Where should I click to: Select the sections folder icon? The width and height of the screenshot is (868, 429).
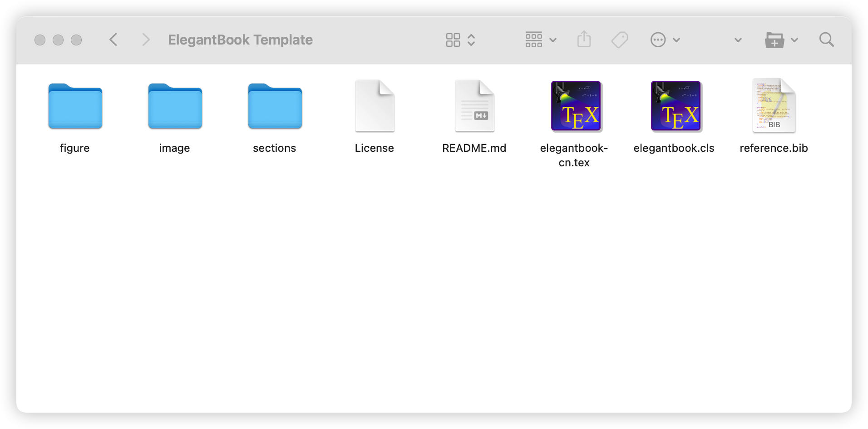275,106
